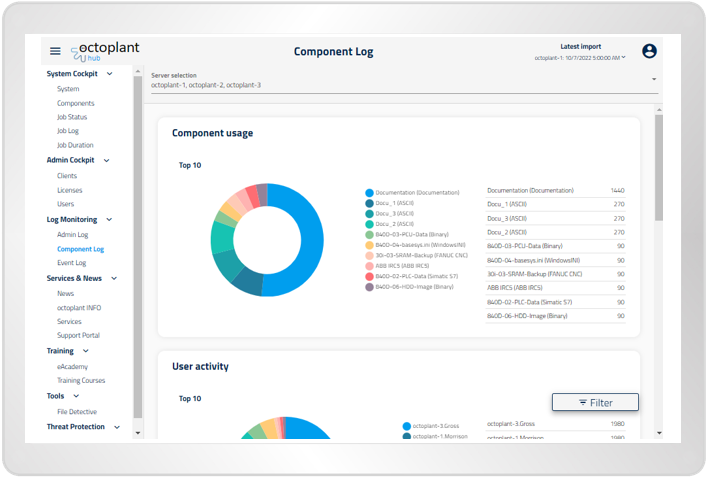This screenshot has width=707, height=477.
Task: Click the octoplant hub logo
Action: [105, 52]
